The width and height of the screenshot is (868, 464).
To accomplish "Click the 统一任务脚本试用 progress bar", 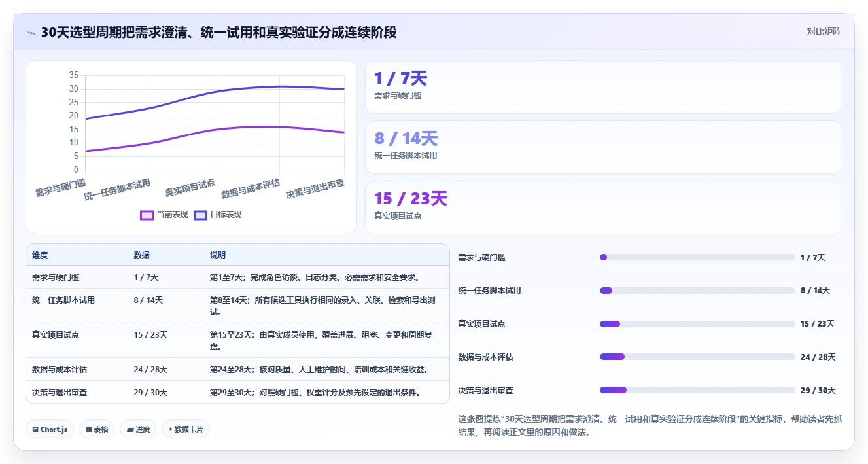I will pyautogui.click(x=697, y=291).
